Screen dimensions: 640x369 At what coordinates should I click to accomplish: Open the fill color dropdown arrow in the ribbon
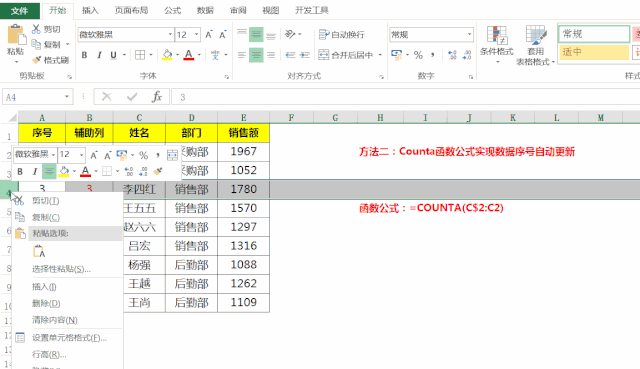coord(178,55)
